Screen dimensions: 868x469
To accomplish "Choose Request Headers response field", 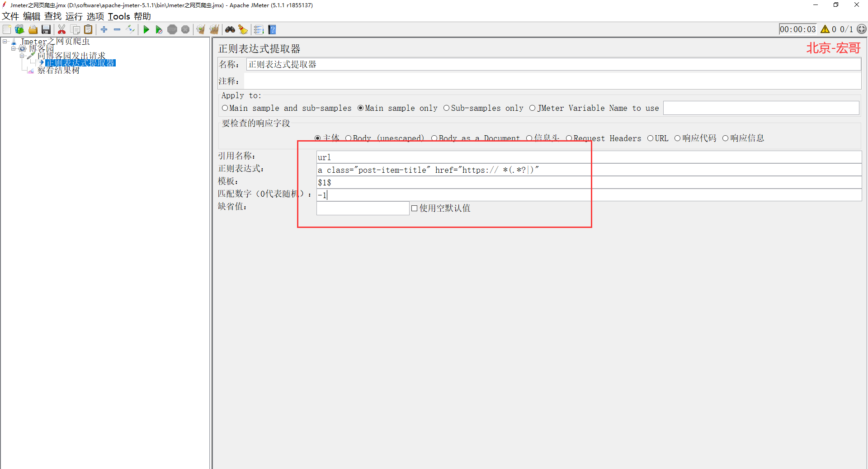I will coord(604,138).
